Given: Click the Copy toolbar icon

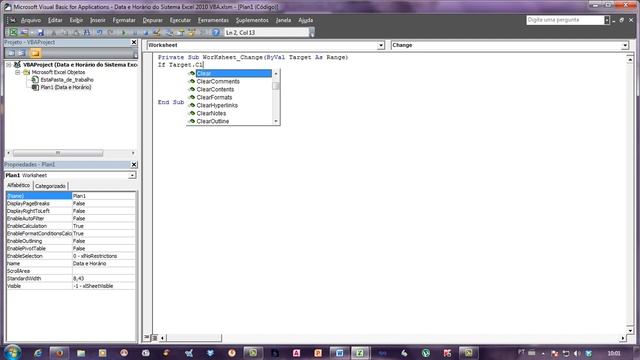Looking at the screenshot, I should tap(65, 32).
